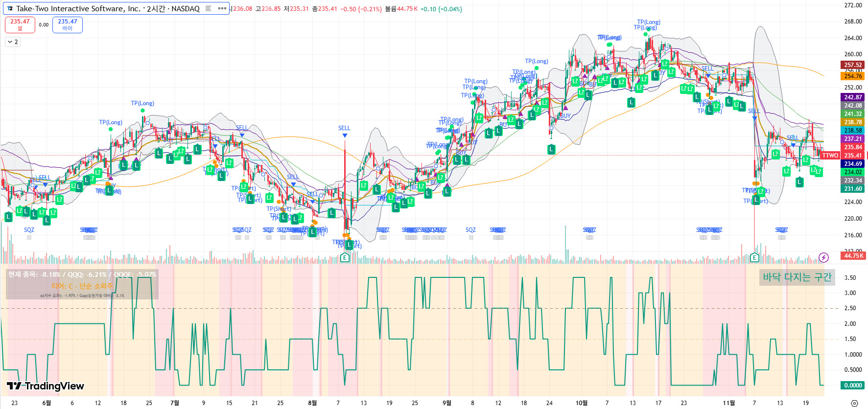Select the 238.78 price axis label
Image resolution: width=868 pixels, height=409 pixels.
(x=853, y=122)
